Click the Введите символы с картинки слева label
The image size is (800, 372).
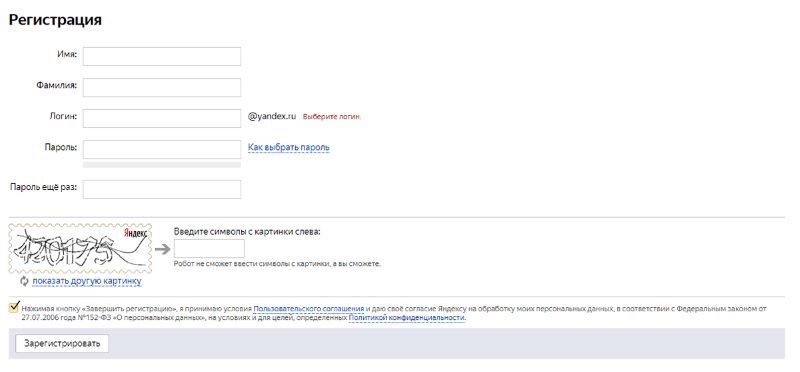pyautogui.click(x=247, y=231)
